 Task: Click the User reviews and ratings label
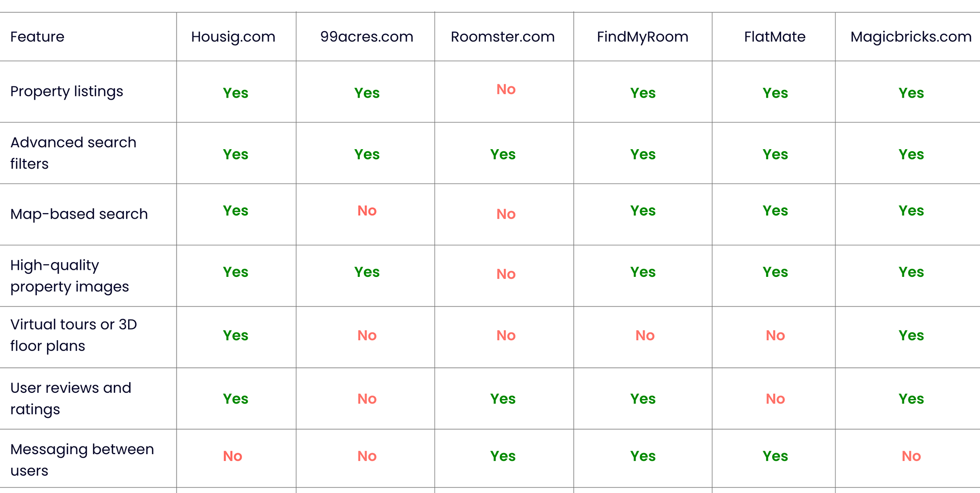(x=71, y=398)
